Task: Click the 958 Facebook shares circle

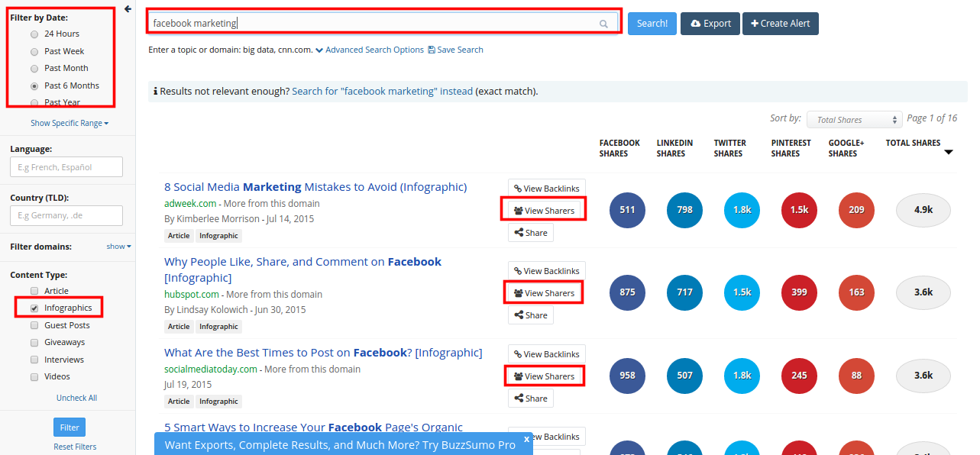Action: pyautogui.click(x=627, y=376)
